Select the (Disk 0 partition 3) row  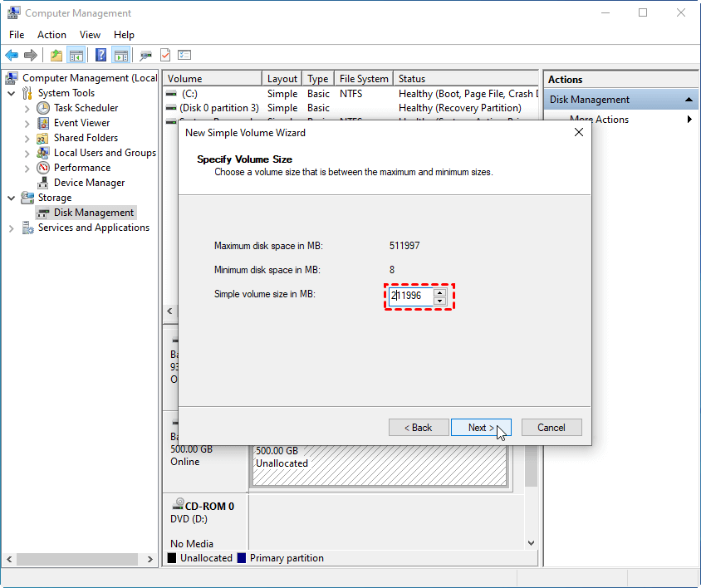point(351,108)
